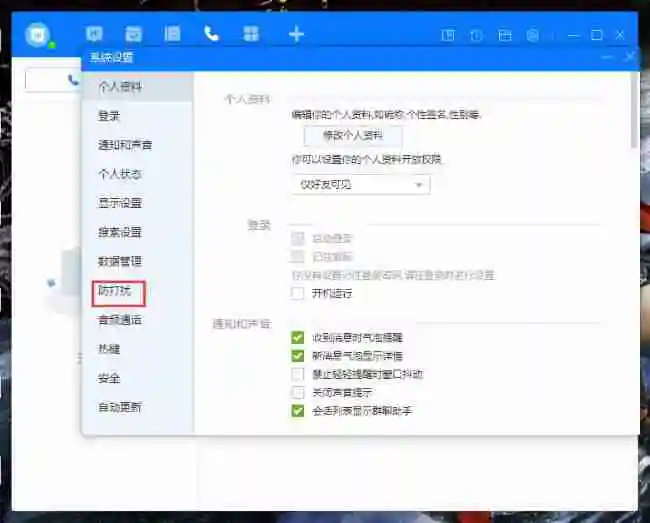Check 禁止轻轻提醒时窗口抖动

tap(298, 374)
